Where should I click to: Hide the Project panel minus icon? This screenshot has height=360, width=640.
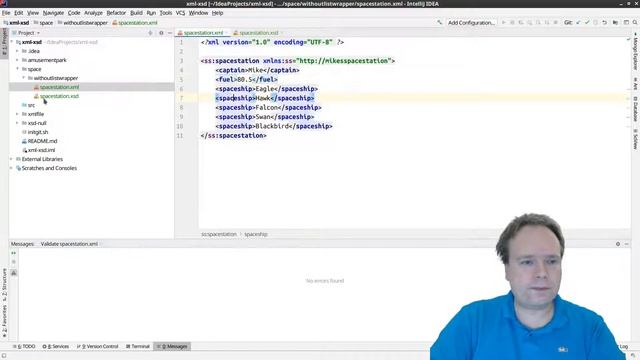click(170, 33)
